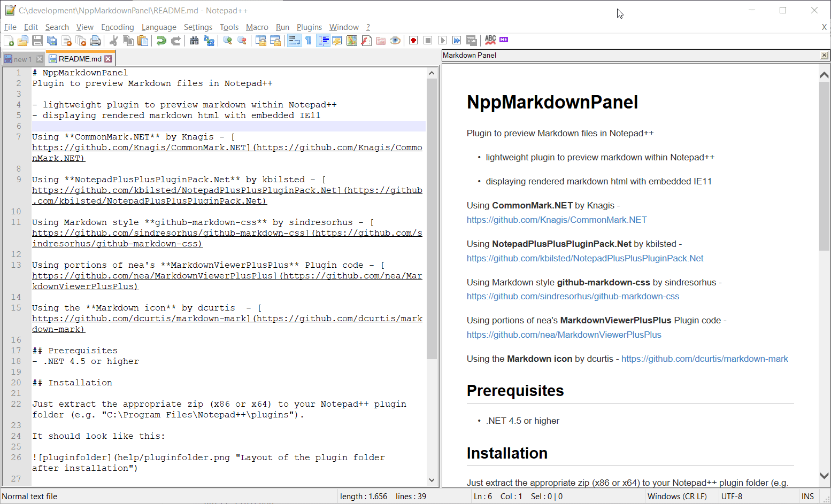Click the Markdown Panel's vertical scrollbar thumb
The width and height of the screenshot is (831, 504).
pyautogui.click(x=825, y=166)
